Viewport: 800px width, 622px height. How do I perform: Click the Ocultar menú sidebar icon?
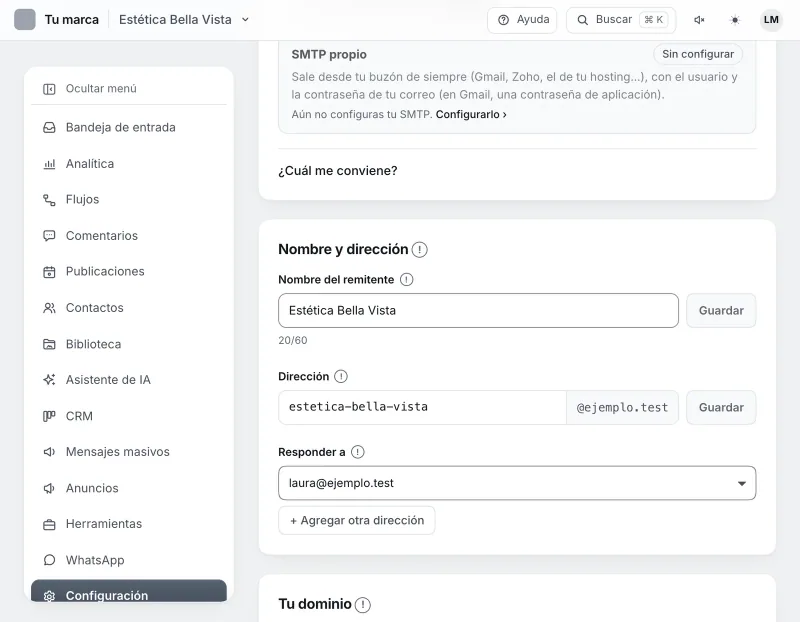(49, 89)
